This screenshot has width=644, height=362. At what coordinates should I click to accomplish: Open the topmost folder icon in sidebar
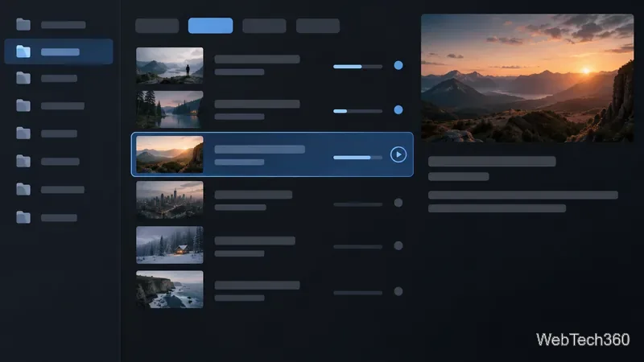tap(23, 24)
